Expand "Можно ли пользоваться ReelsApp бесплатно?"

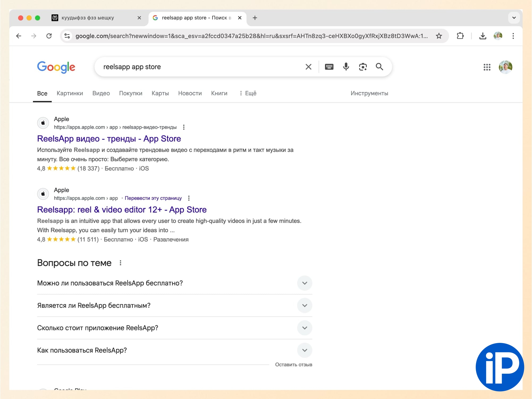point(305,283)
